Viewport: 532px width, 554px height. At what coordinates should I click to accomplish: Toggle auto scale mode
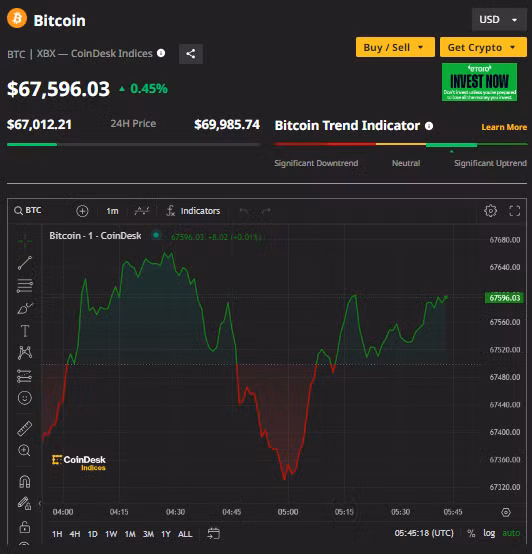coord(511,533)
